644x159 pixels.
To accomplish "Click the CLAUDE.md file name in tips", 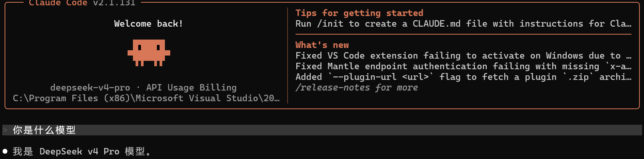I will 436,24.
